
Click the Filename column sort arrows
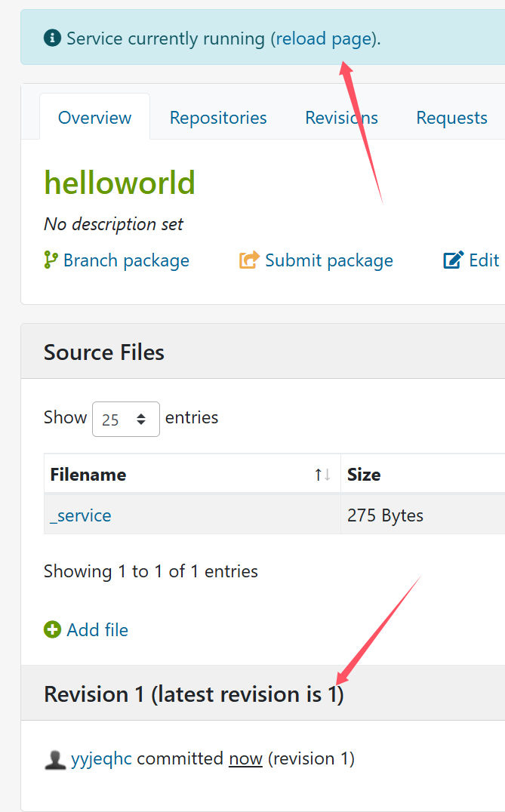(322, 475)
